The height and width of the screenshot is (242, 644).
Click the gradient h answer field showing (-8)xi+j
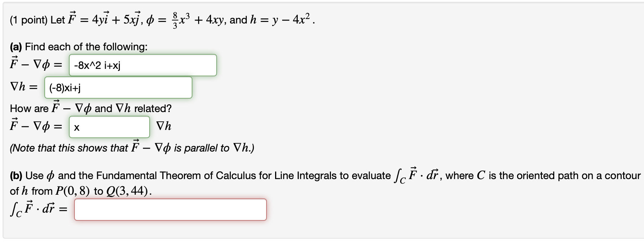(x=118, y=87)
